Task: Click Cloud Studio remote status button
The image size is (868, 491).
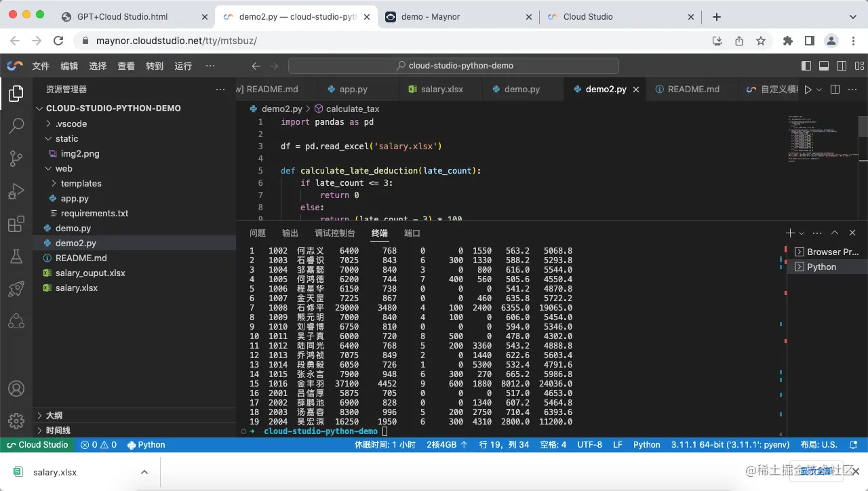Action: 37,445
